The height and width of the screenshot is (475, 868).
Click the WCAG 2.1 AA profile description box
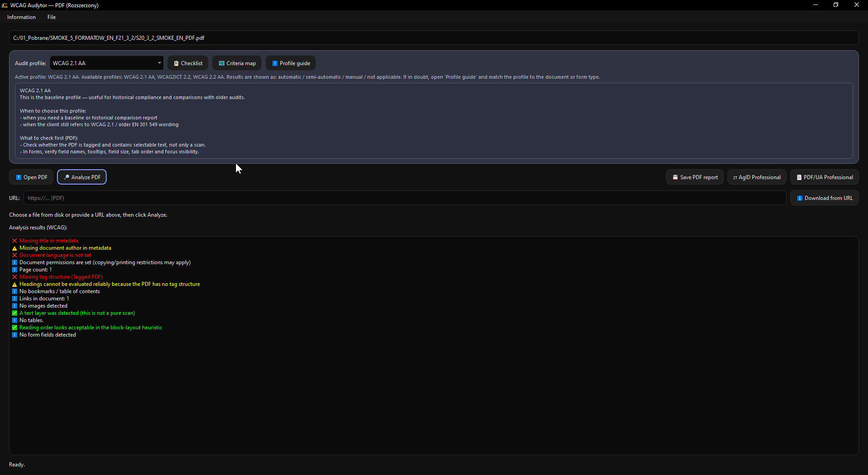[x=434, y=121]
